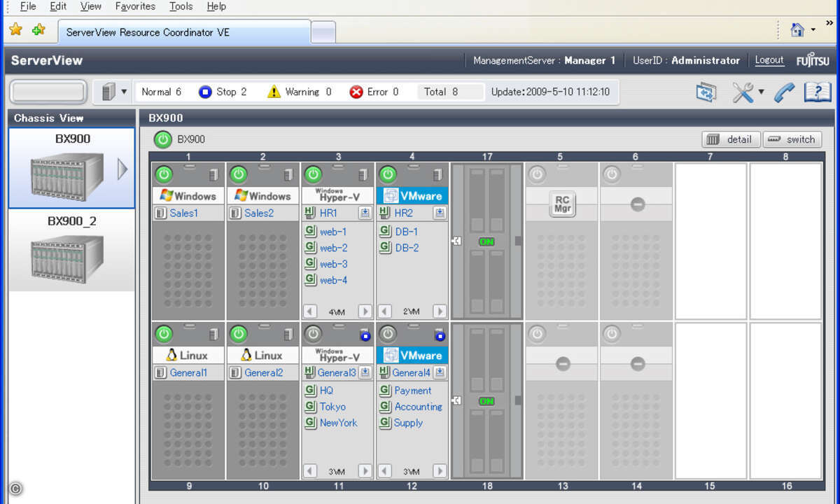Expand the VM list button beside HR1

tap(365, 213)
